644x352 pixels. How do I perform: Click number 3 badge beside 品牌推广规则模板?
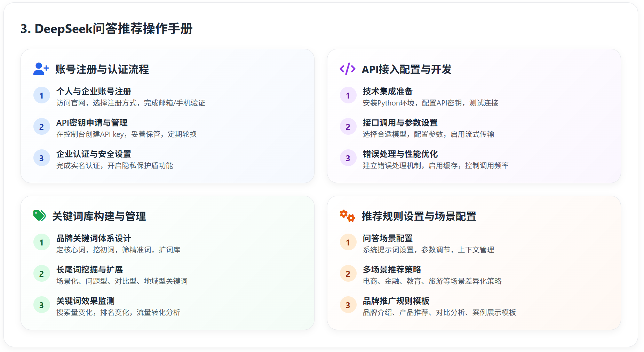[348, 305]
